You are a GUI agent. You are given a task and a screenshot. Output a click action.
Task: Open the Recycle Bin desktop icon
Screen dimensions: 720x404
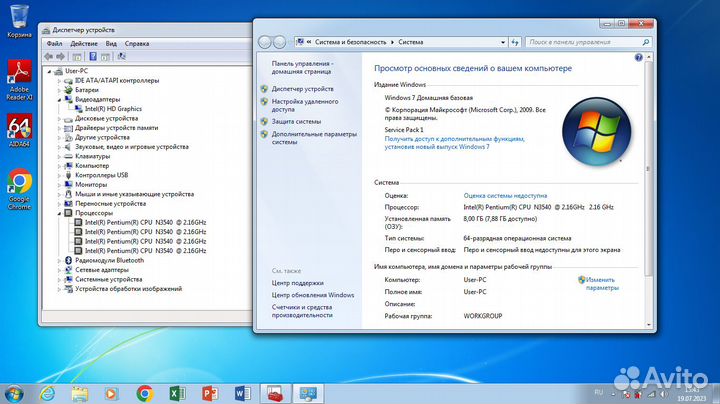(19, 21)
